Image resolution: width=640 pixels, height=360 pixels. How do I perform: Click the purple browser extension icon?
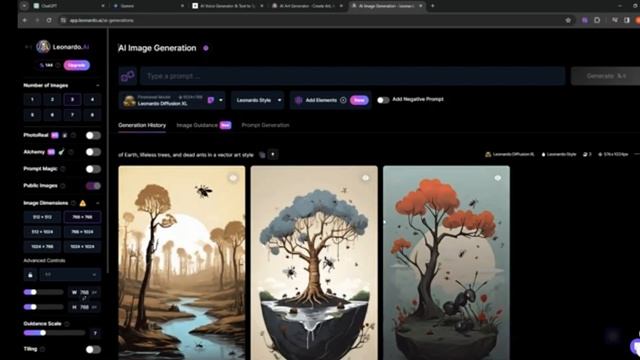pyautogui.click(x=585, y=20)
